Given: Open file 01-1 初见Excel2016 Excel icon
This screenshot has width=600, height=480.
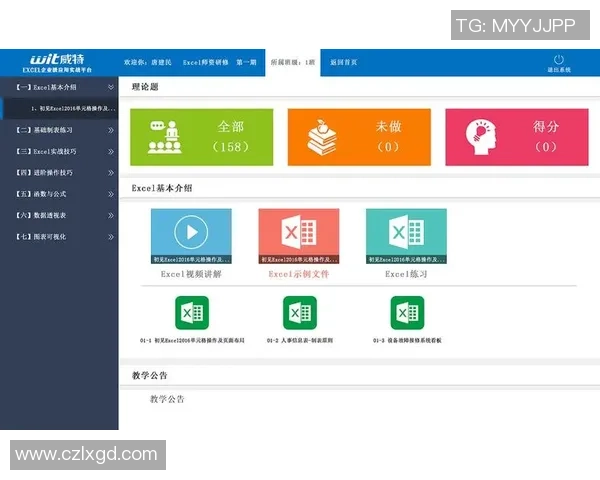Looking at the screenshot, I should pyautogui.click(x=191, y=313).
